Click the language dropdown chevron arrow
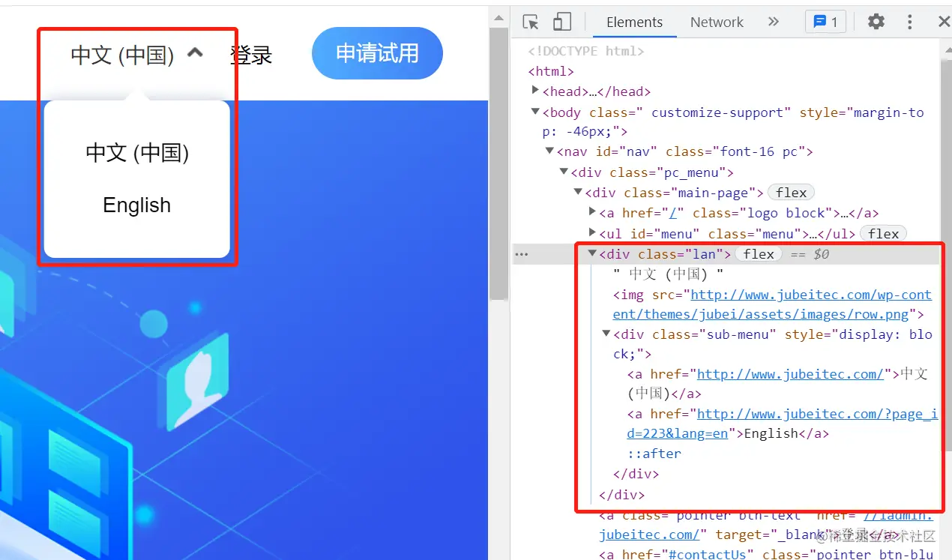952x560 pixels. click(x=195, y=52)
